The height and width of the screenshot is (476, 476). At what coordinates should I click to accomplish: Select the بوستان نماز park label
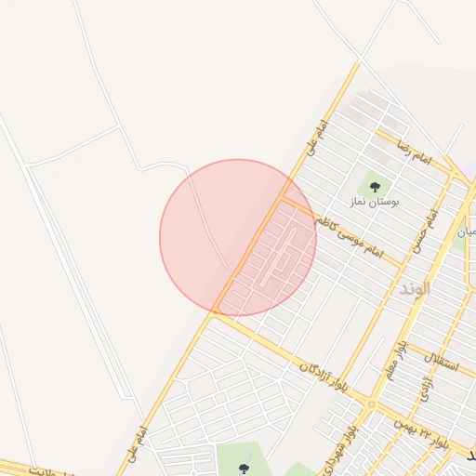[x=375, y=203]
